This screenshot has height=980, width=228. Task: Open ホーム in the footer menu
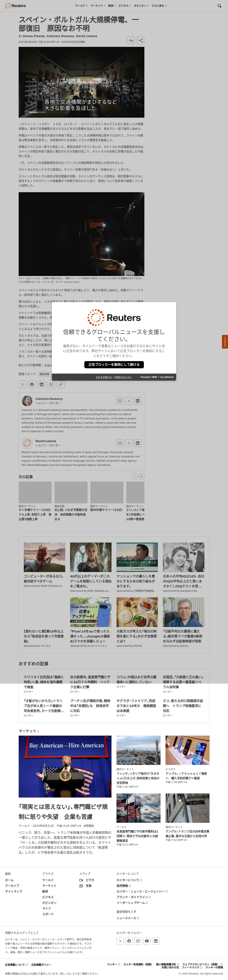(9, 880)
